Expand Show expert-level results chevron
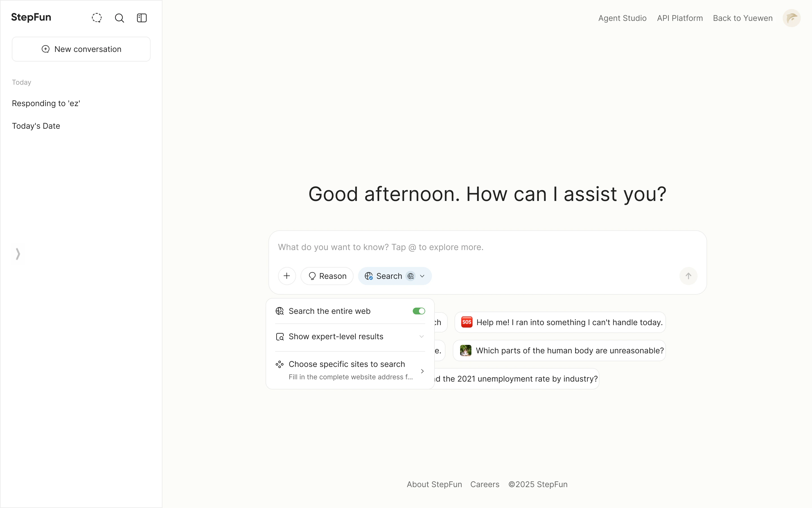Screen dimensions: 812x508 [422, 336]
